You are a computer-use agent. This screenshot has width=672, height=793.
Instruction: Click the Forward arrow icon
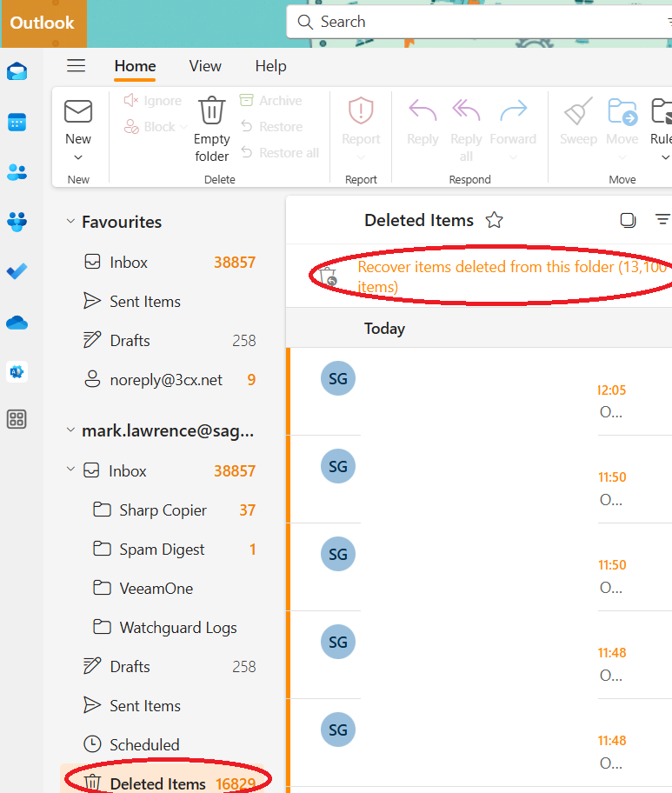point(513,110)
